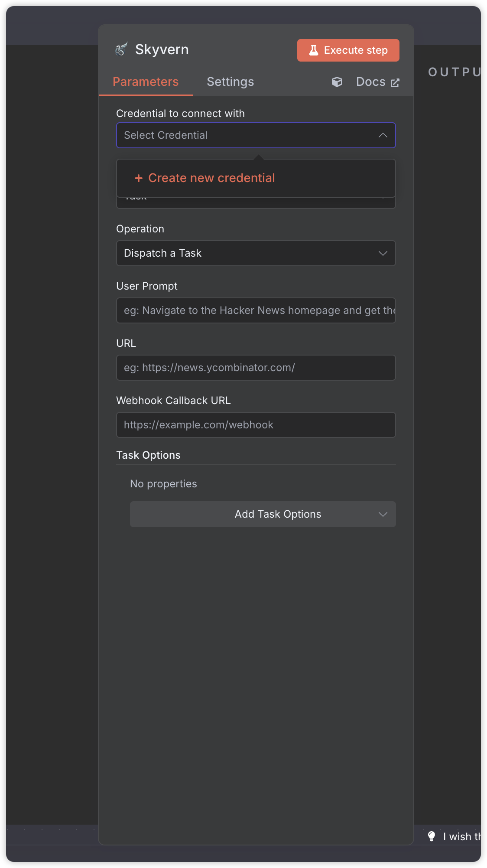The image size is (487, 868).
Task: Click the plus icon before Create new credential
Action: [139, 178]
